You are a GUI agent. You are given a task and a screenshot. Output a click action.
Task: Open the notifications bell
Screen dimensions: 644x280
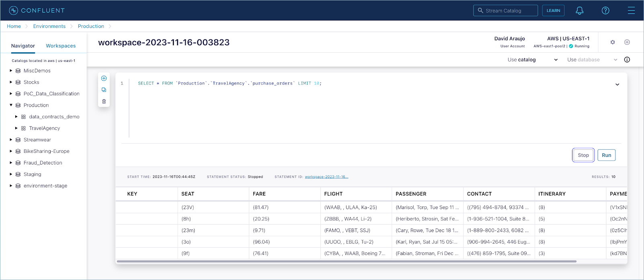click(579, 11)
